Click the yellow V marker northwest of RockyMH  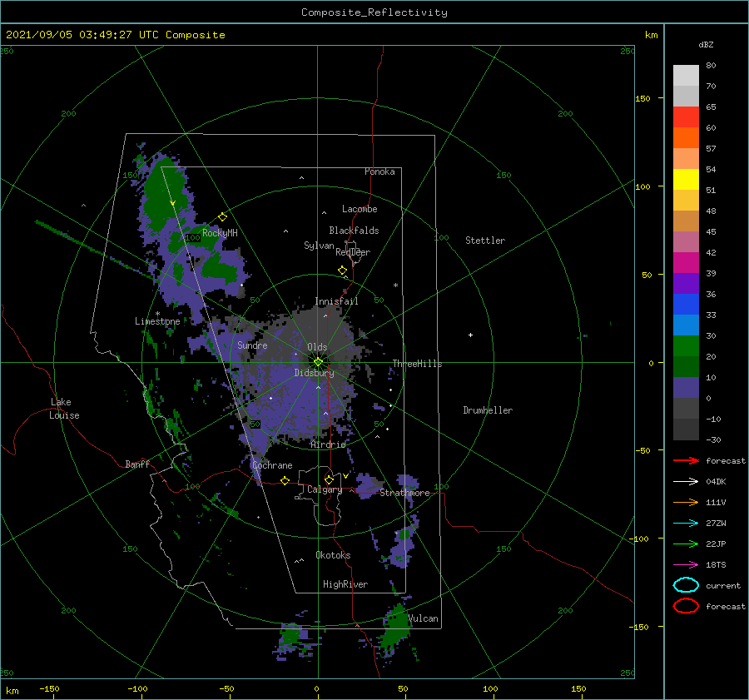click(173, 204)
